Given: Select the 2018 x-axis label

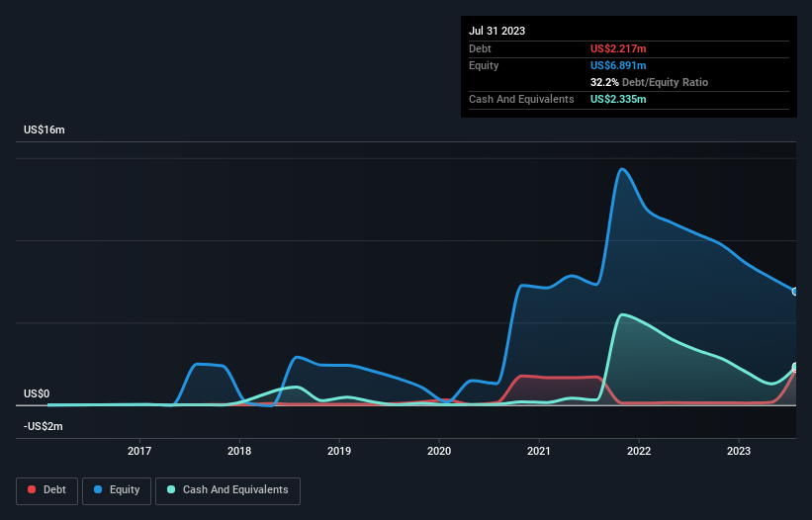Looking at the screenshot, I should (239, 451).
